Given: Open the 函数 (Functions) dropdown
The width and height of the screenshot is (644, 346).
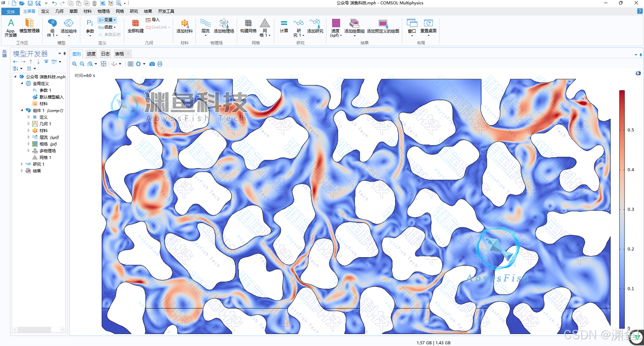Looking at the screenshot, I should coord(107,27).
